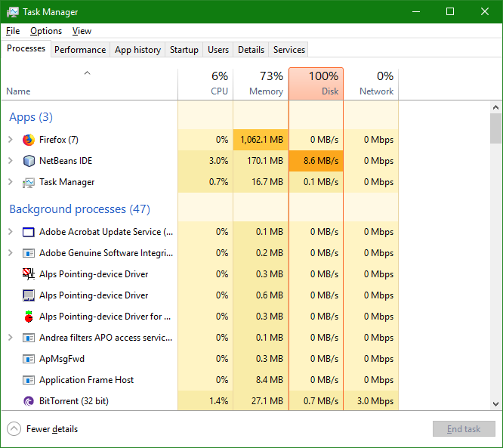This screenshot has width=503, height=448.
Task: Click the 1,062.1 MB Firefox memory cell
Action: (x=261, y=140)
